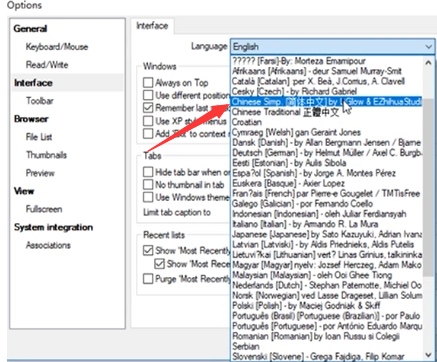437x362 pixels.
Task: Choose Italiano [Italian] language entry
Action: click(x=327, y=224)
